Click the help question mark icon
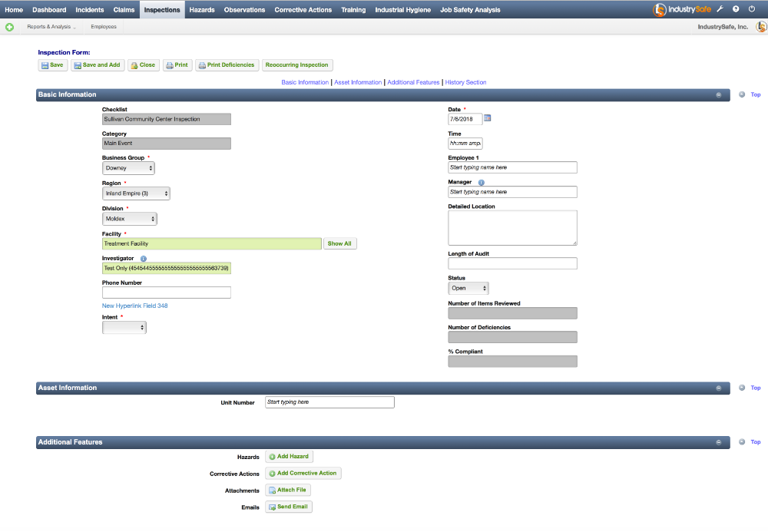Image resolution: width=768 pixels, height=532 pixels. pos(736,9)
